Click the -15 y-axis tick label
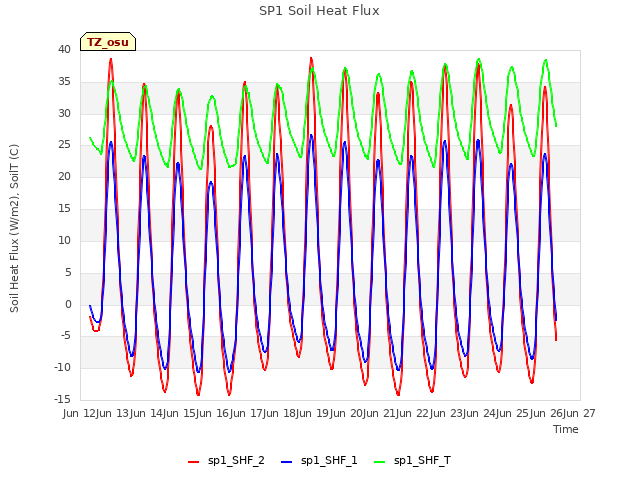 click(x=62, y=400)
